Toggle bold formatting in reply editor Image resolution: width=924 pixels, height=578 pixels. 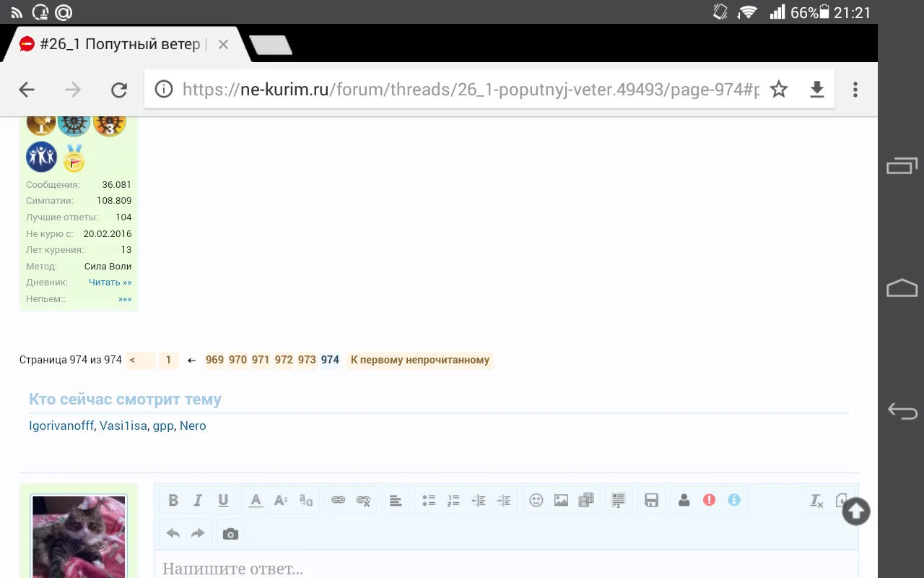click(x=173, y=500)
